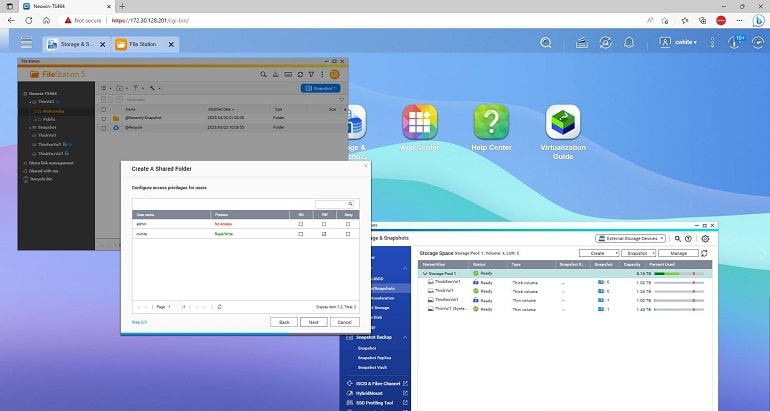Toggle RW checkbox for cwhite user
This screenshot has width=770, height=411.
(324, 234)
